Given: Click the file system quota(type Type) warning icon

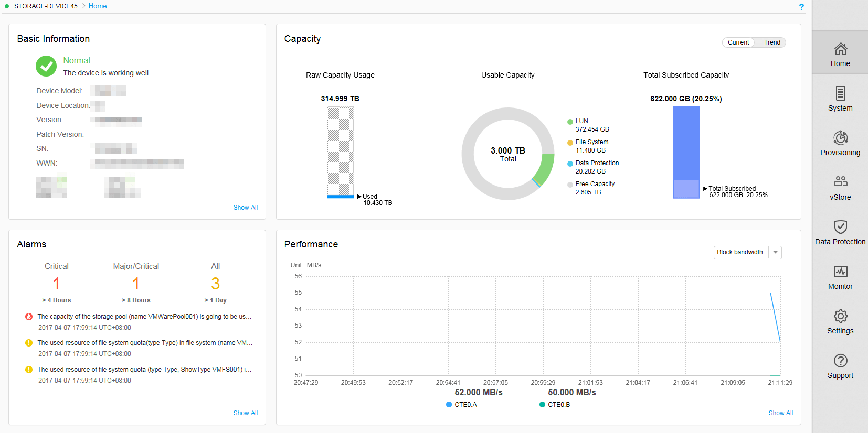Looking at the screenshot, I should pyautogui.click(x=29, y=343).
